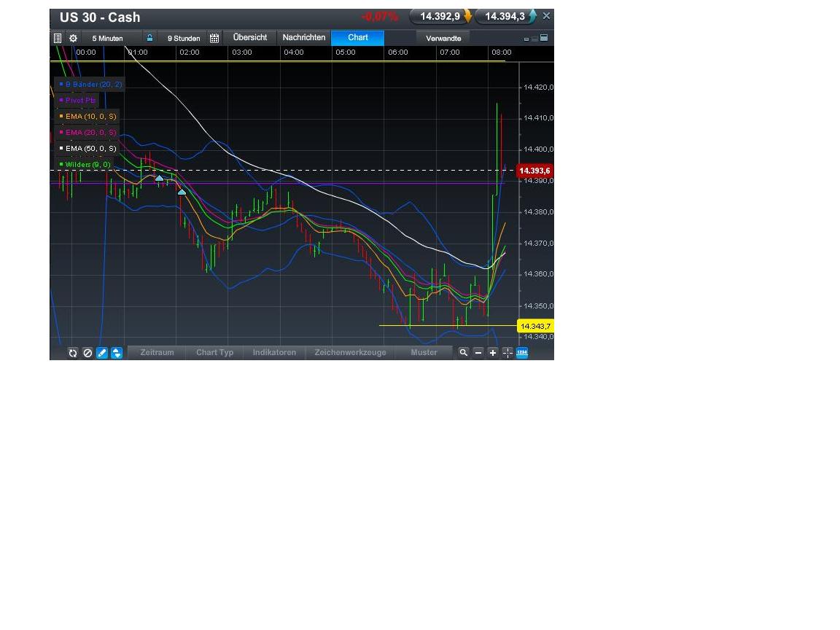Select the EMA (20, 0, S) indicator label
The image size is (840, 630).
[87, 132]
